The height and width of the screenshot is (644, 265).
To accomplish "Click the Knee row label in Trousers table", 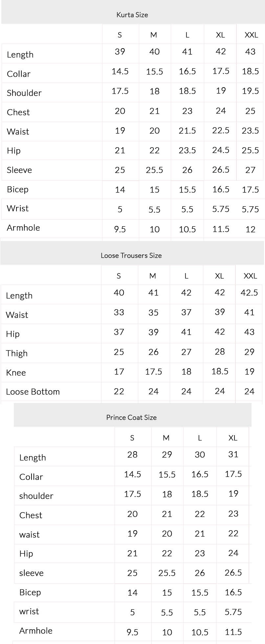I will click(16, 372).
